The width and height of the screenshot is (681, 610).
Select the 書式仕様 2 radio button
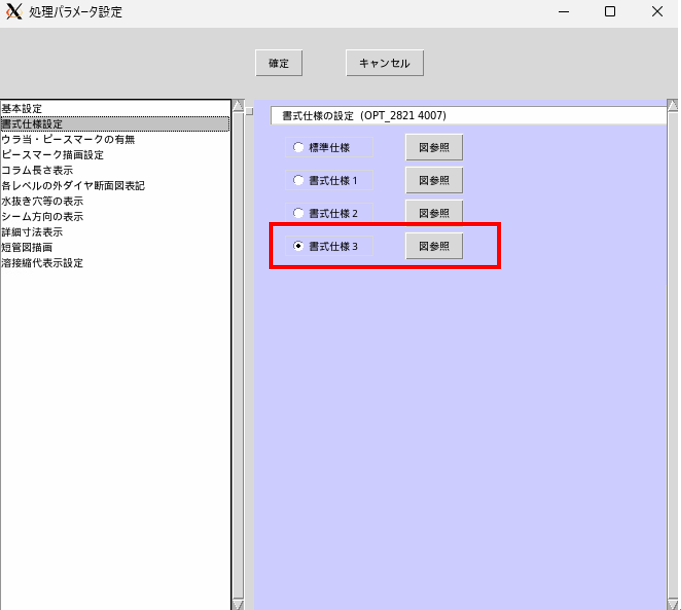298,213
